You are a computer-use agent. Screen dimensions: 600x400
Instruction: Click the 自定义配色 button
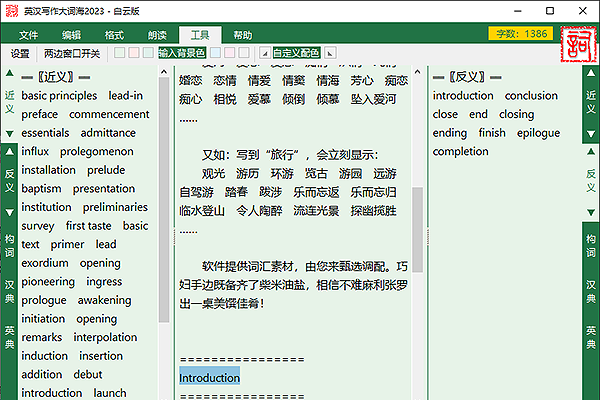point(296,53)
